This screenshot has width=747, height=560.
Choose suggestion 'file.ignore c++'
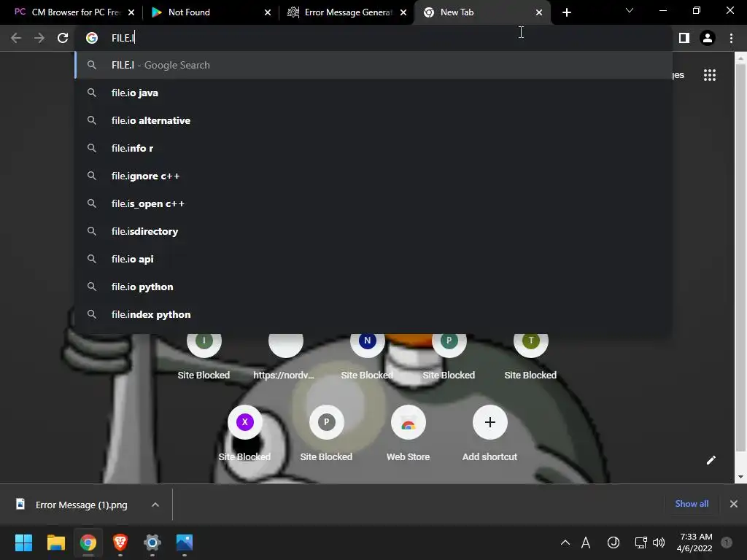373,176
